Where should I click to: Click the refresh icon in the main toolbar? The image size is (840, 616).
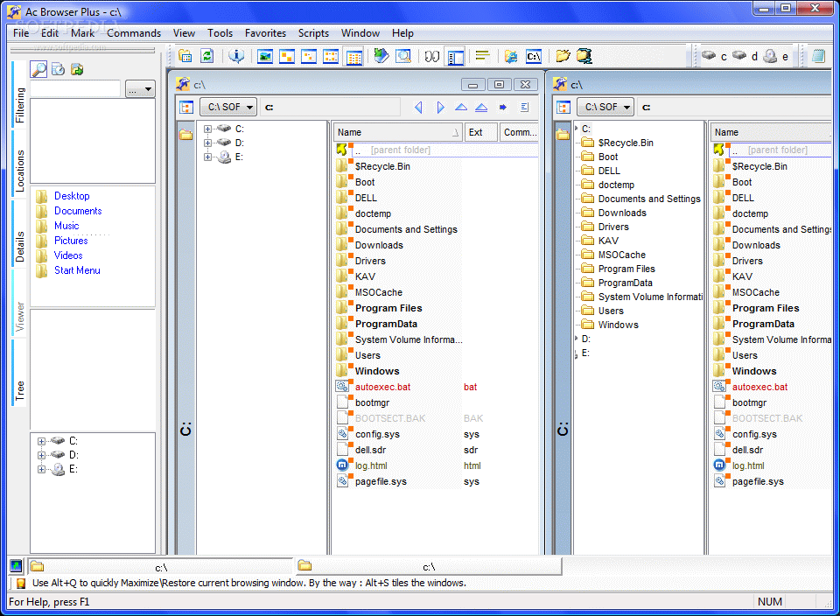tap(206, 56)
